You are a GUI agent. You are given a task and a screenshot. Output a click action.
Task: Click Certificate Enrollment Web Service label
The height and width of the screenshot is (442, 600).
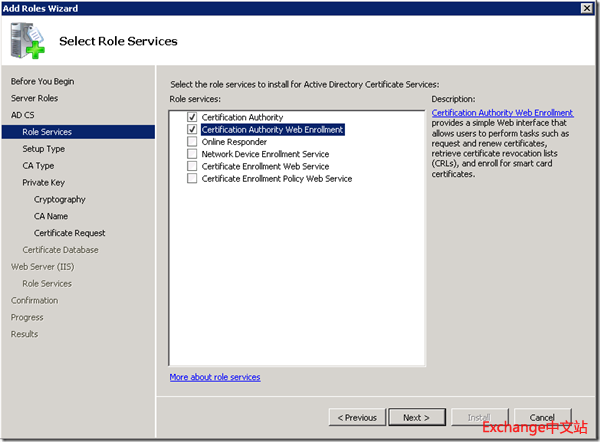265,166
